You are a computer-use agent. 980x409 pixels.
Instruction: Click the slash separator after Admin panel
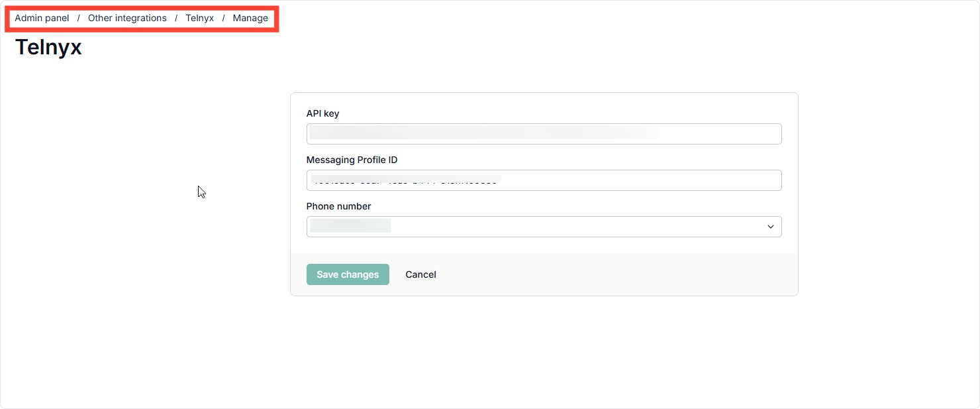[78, 18]
